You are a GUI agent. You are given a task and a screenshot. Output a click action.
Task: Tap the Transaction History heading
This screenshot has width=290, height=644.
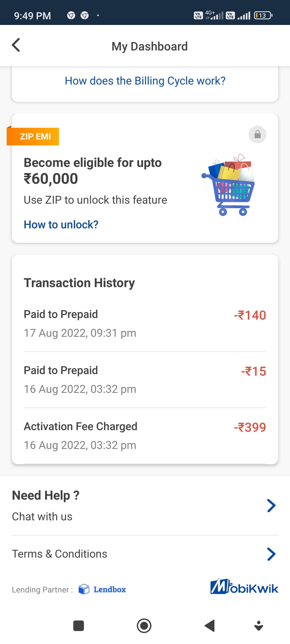click(x=79, y=283)
